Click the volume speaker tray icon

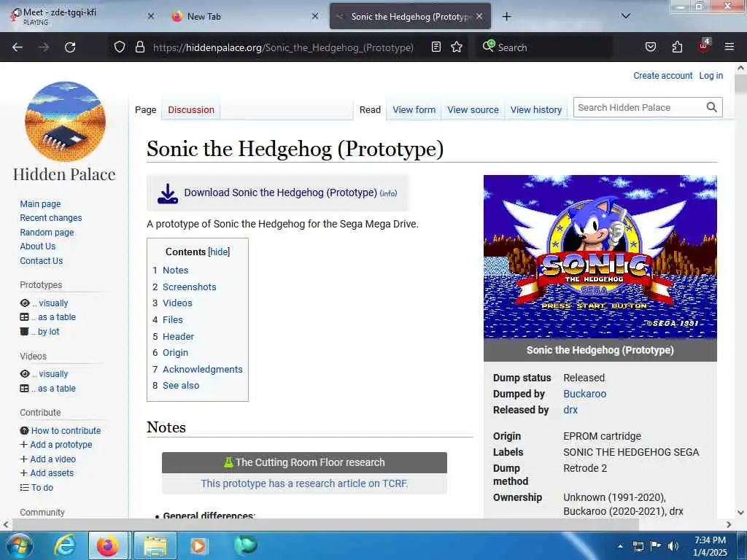(673, 546)
